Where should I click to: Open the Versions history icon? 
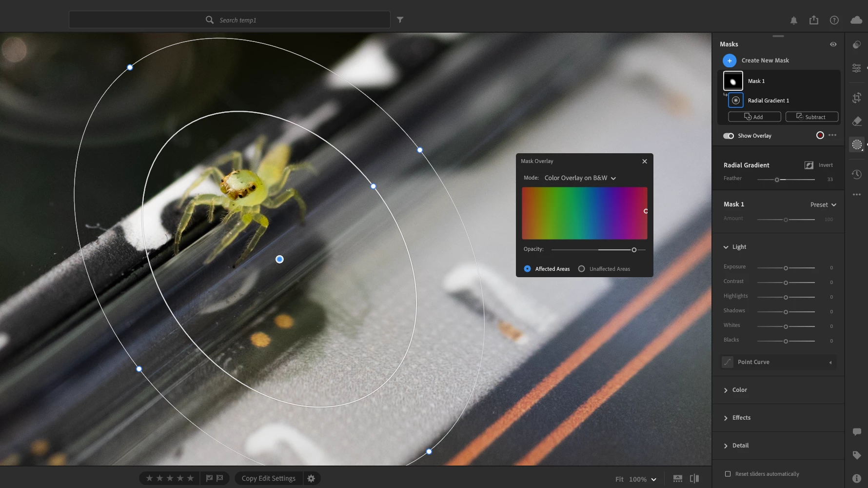coord(857,174)
